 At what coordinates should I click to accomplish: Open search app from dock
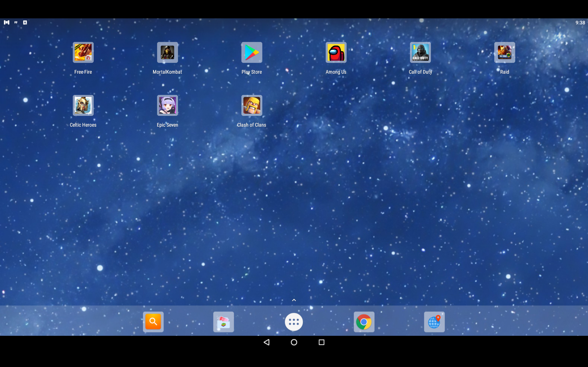tap(154, 322)
